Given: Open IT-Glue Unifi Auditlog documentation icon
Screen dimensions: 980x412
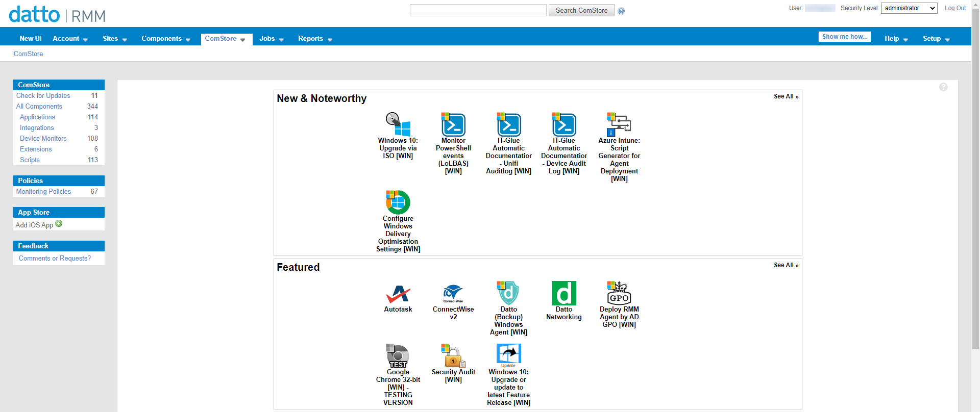Looking at the screenshot, I should click(x=508, y=124).
